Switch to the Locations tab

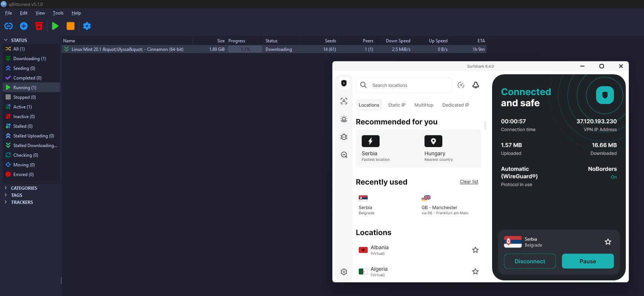point(369,105)
